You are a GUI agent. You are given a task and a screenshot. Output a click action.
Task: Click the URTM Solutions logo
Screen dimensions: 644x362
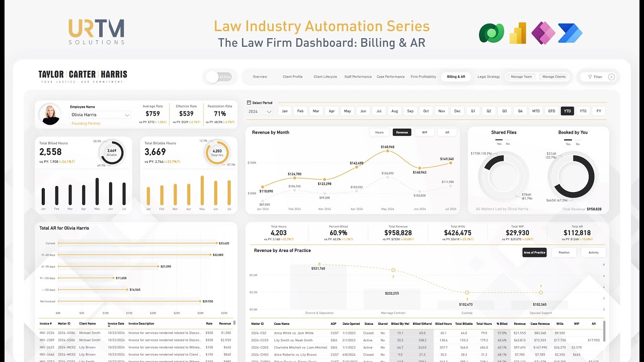tap(96, 32)
